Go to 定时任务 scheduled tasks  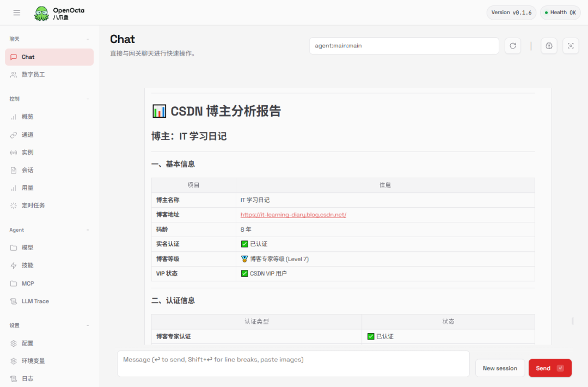point(33,205)
